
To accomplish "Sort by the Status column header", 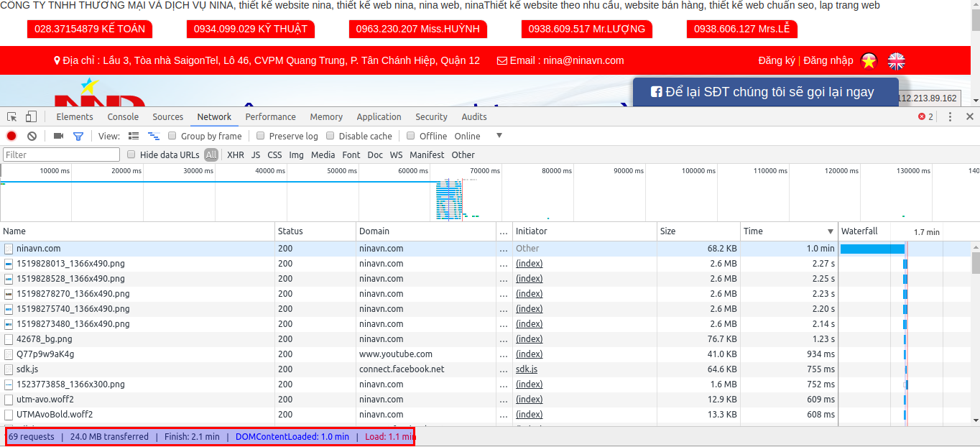I will click(316, 231).
